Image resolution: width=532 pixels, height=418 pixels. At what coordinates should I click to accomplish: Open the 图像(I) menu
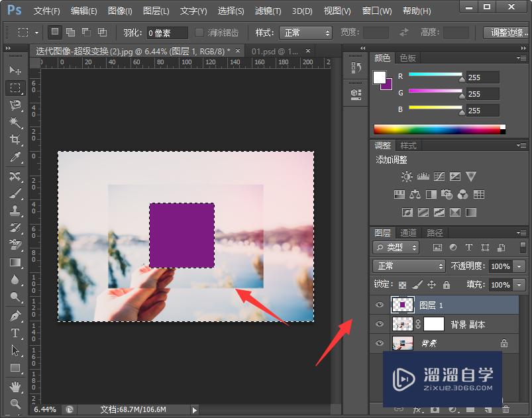120,11
